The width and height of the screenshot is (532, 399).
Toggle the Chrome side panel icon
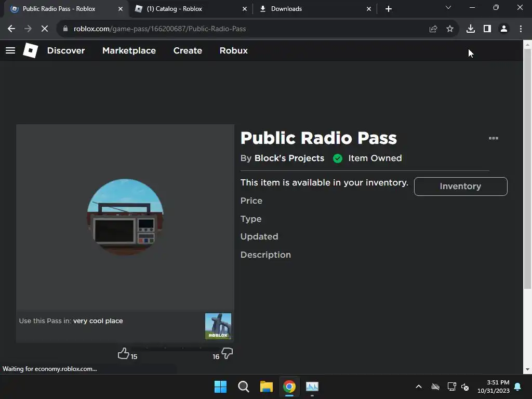487,29
